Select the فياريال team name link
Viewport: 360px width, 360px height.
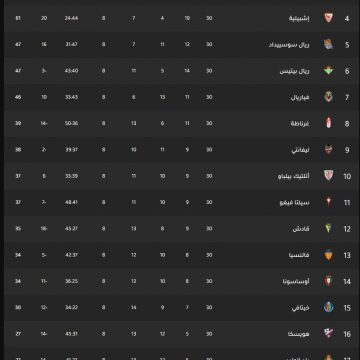[x=300, y=97]
